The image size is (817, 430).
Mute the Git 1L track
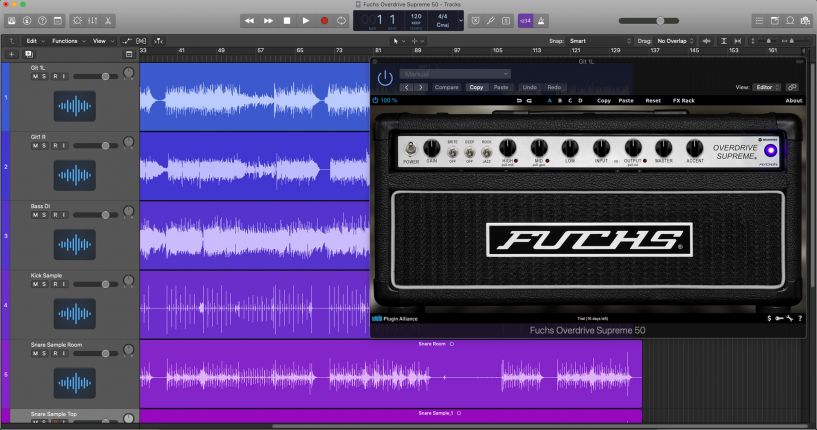click(x=35, y=77)
